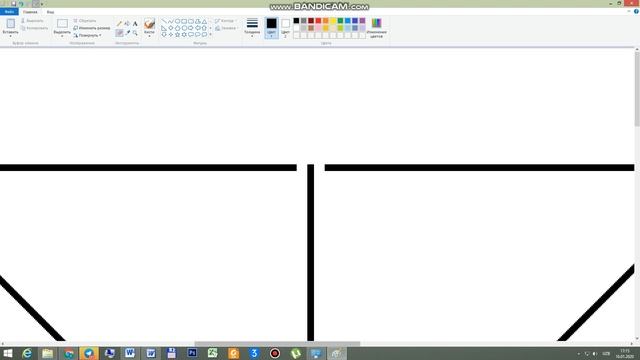This screenshot has width=640, height=360.
Task: Pick the purple color swatch
Action: click(362, 21)
